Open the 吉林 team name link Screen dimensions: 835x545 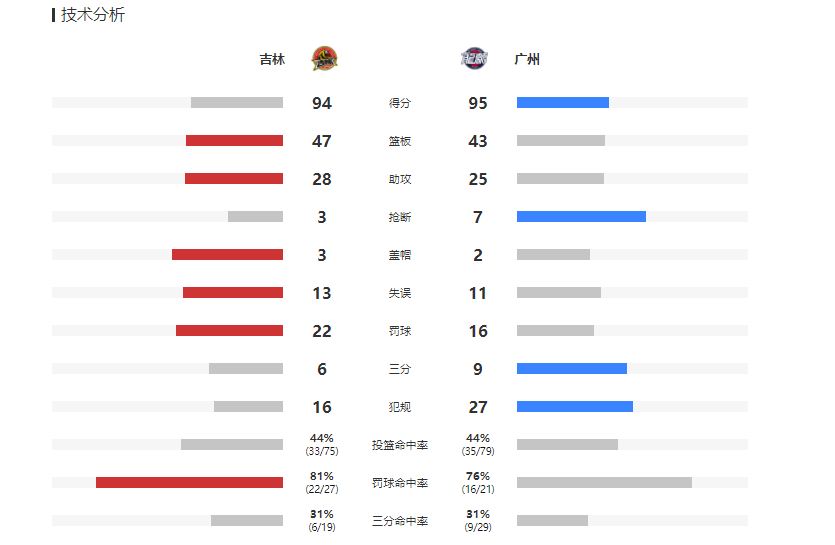tap(272, 59)
